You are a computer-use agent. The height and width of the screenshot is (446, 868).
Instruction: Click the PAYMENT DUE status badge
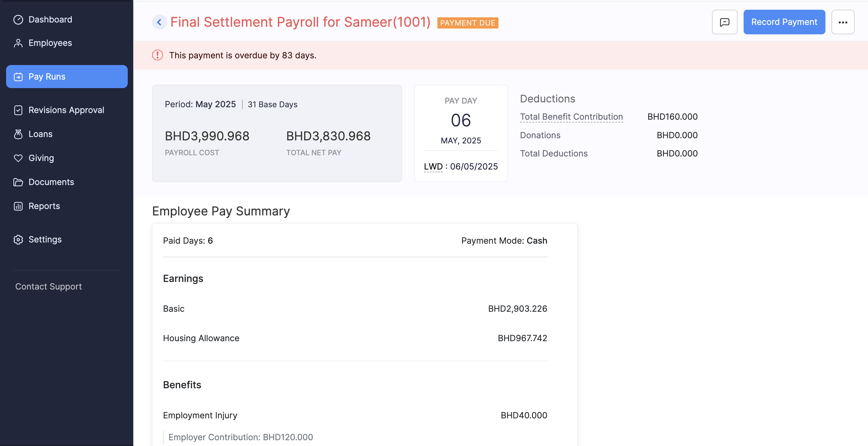(467, 23)
